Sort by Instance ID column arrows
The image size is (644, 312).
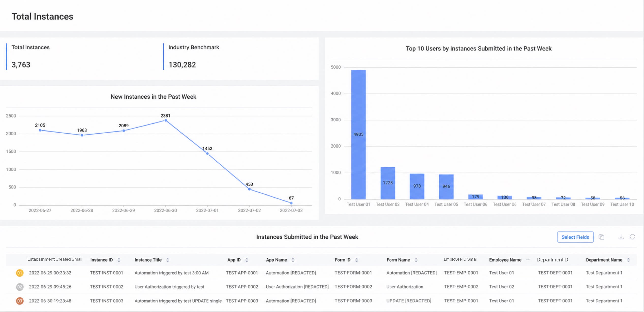point(119,260)
